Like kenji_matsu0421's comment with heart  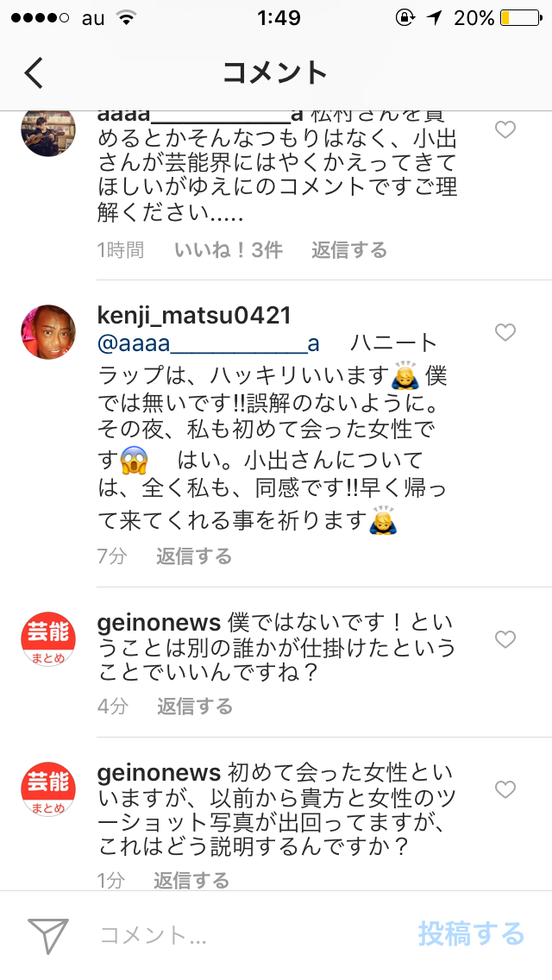point(505,332)
